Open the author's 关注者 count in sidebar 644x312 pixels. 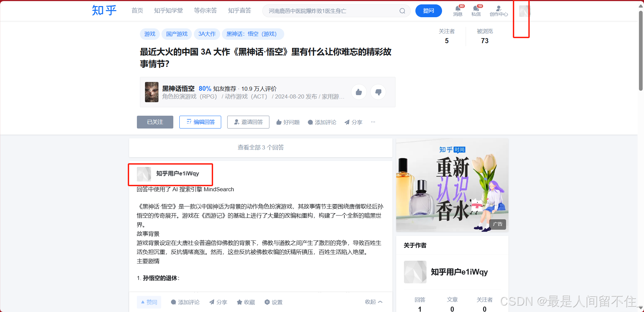coord(485,304)
